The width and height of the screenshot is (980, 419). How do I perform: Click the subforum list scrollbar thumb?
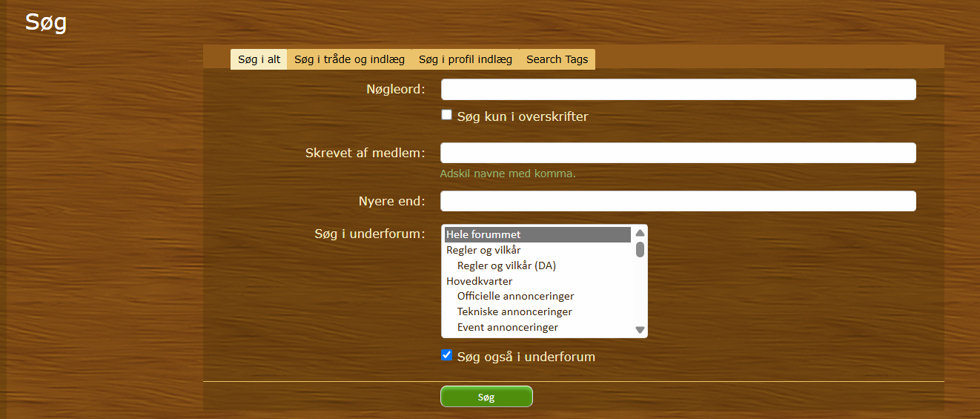pyautogui.click(x=640, y=249)
